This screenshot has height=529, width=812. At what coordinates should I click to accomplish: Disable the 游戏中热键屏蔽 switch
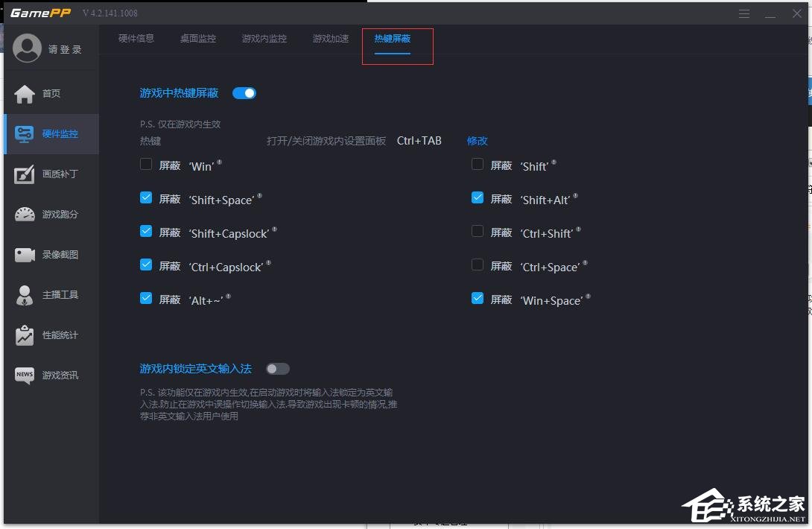point(244,92)
